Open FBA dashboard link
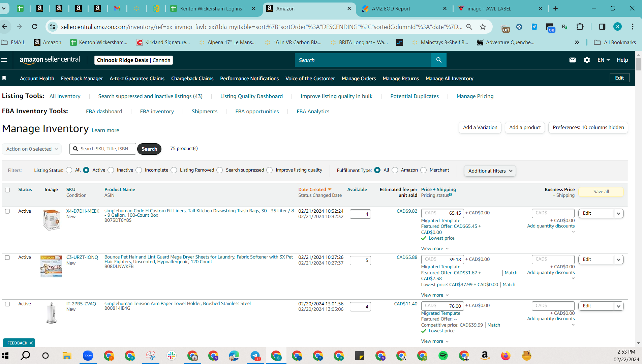Image resolution: width=642 pixels, height=364 pixels. 104,112
